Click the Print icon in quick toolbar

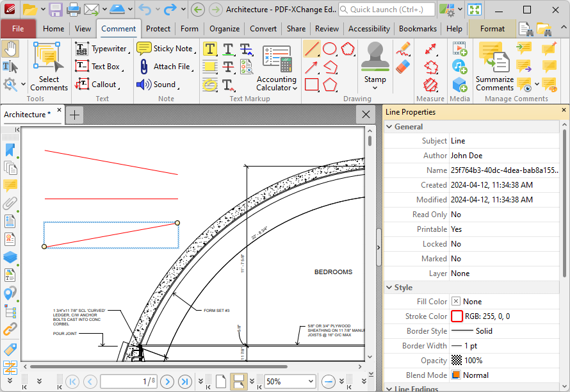(74, 10)
